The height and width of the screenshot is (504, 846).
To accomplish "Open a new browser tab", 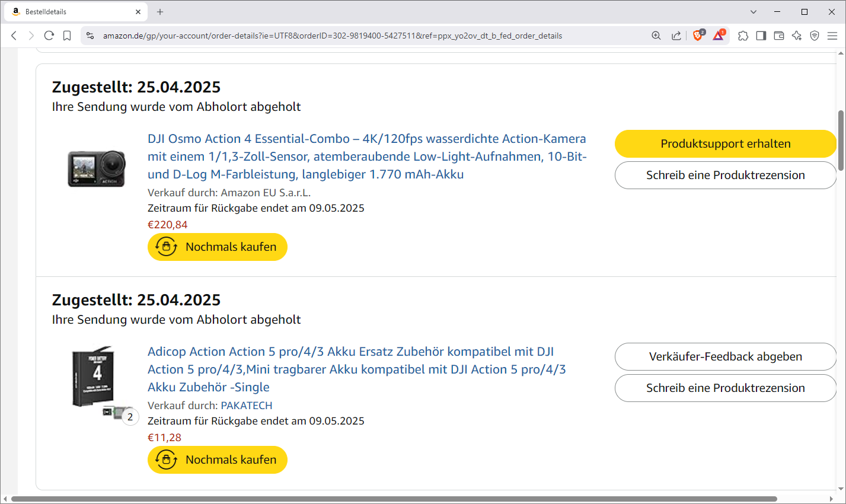I will point(160,11).
